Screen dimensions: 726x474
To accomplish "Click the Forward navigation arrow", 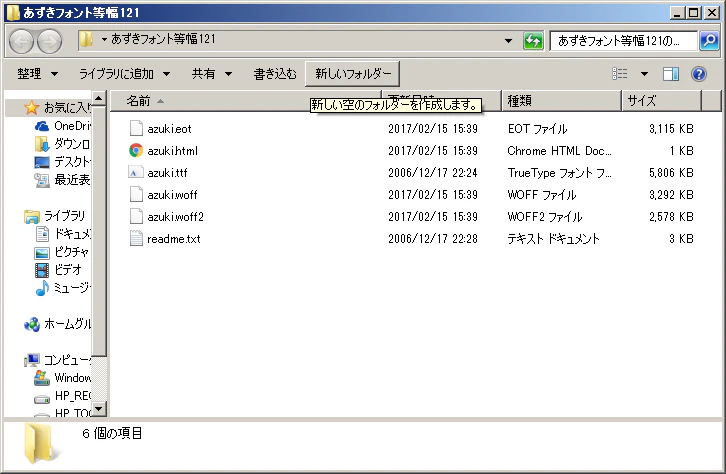I will [x=49, y=41].
